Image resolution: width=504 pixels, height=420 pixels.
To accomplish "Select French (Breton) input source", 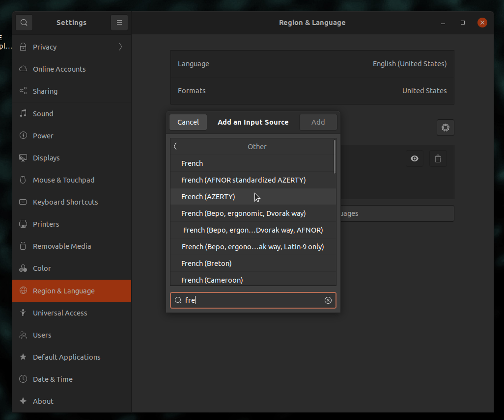I will (206, 263).
